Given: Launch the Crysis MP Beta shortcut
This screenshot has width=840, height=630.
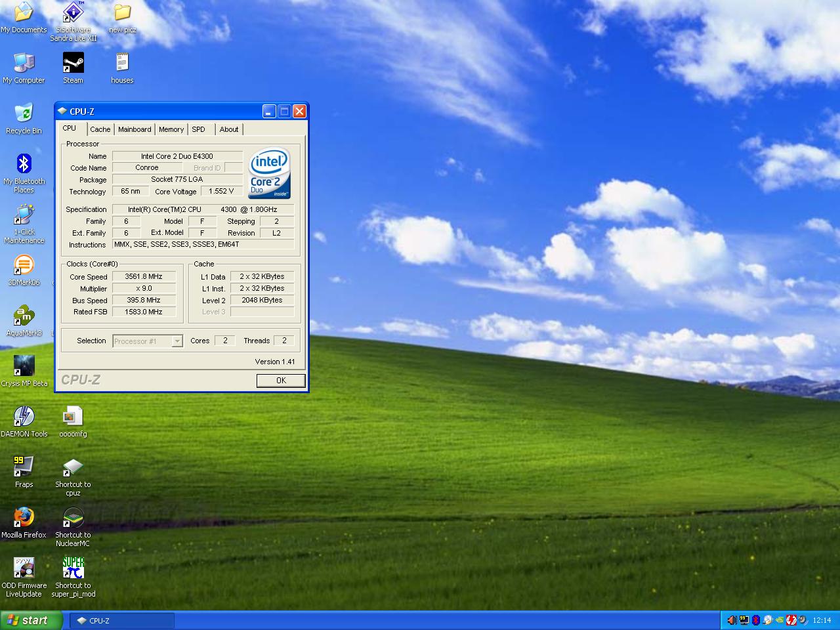Looking at the screenshot, I should pyautogui.click(x=24, y=371).
